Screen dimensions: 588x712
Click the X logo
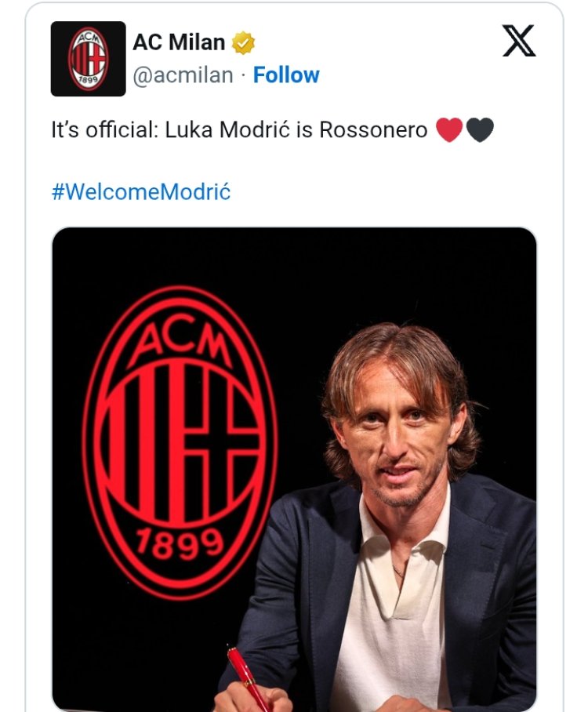point(519,41)
